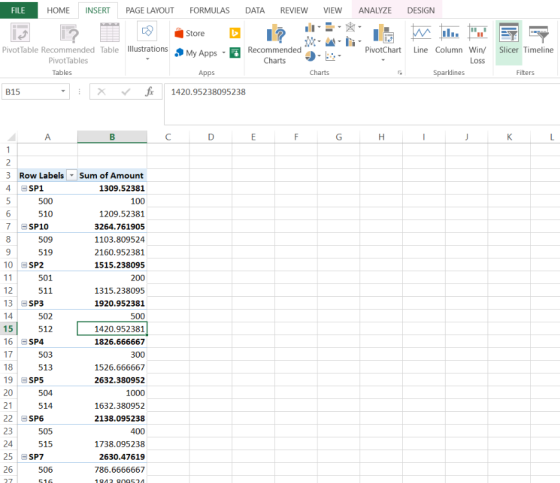Open the Row Labels filter dropdown
This screenshot has height=483, width=560.
click(x=71, y=175)
